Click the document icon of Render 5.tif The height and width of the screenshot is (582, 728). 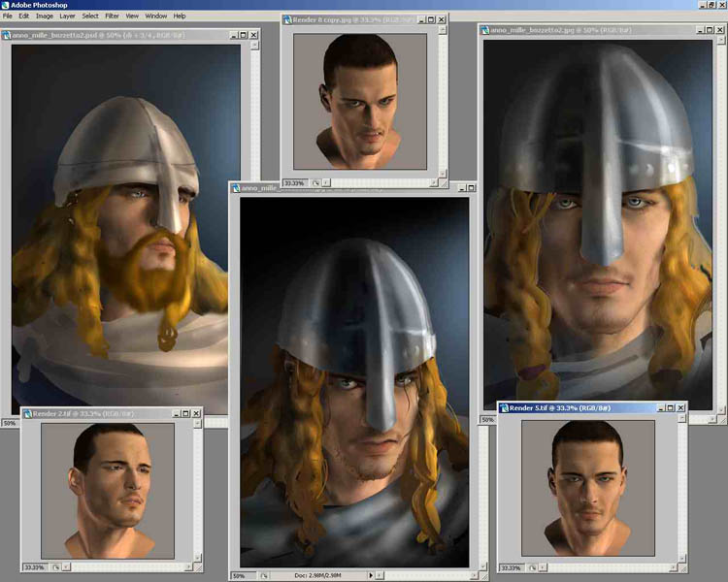click(x=505, y=408)
